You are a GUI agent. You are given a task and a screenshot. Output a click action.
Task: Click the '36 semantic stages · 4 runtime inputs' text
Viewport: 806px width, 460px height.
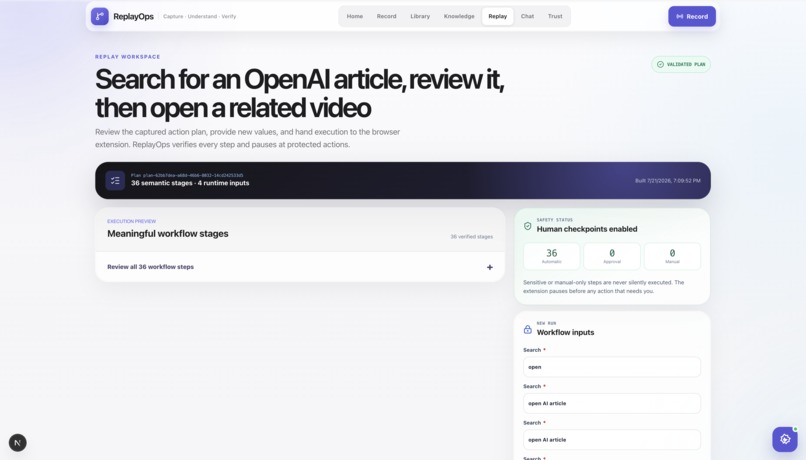click(190, 183)
